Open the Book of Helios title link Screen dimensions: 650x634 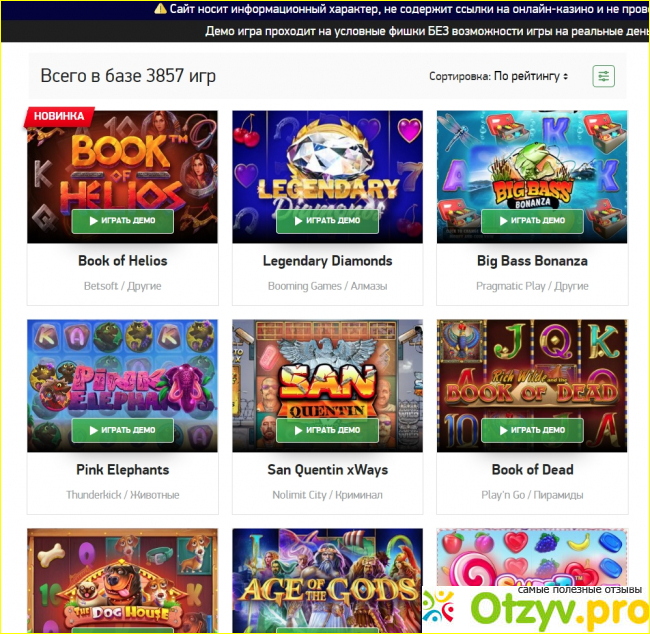[123, 261]
